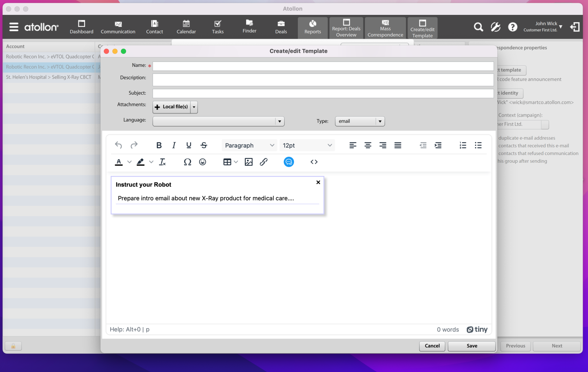Open the Dashboard tab
Image resolution: width=588 pixels, height=372 pixels.
[82, 27]
